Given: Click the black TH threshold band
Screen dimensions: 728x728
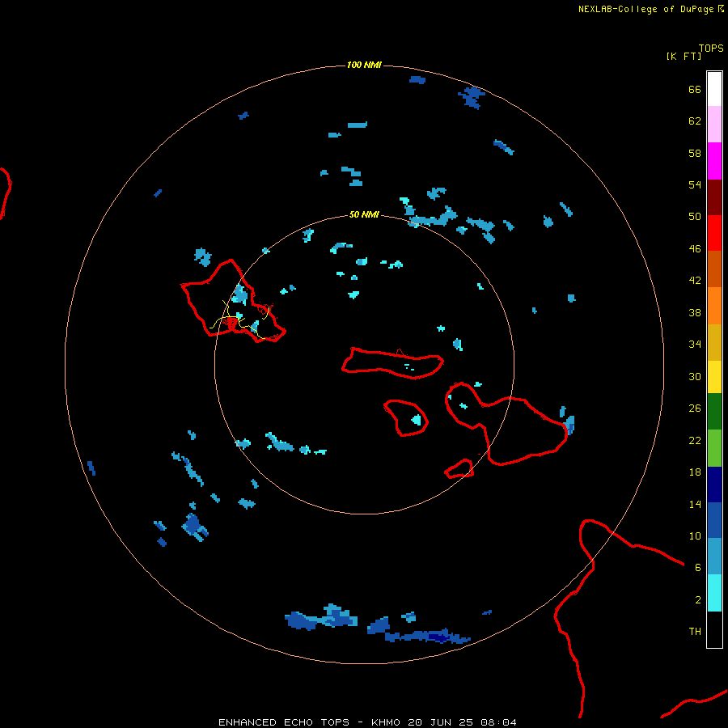Looking at the screenshot, I should click(x=714, y=629).
